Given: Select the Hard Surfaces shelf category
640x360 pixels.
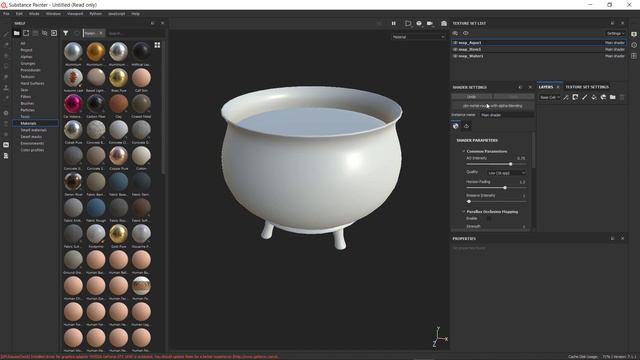Looking at the screenshot, I should 32,83.
